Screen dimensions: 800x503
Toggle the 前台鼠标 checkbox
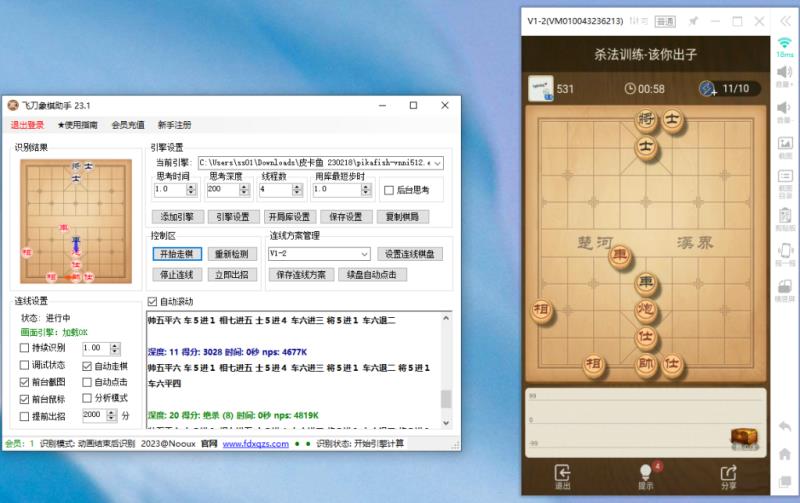pos(24,399)
